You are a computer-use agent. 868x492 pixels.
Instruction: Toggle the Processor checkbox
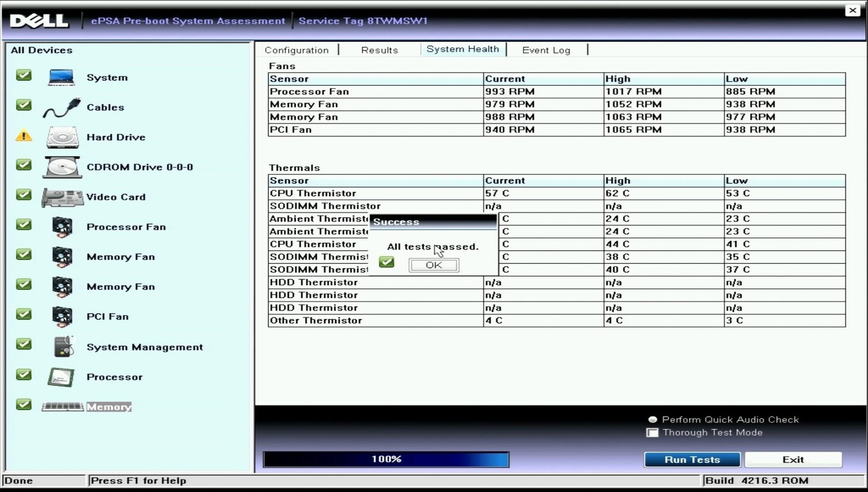click(x=23, y=374)
